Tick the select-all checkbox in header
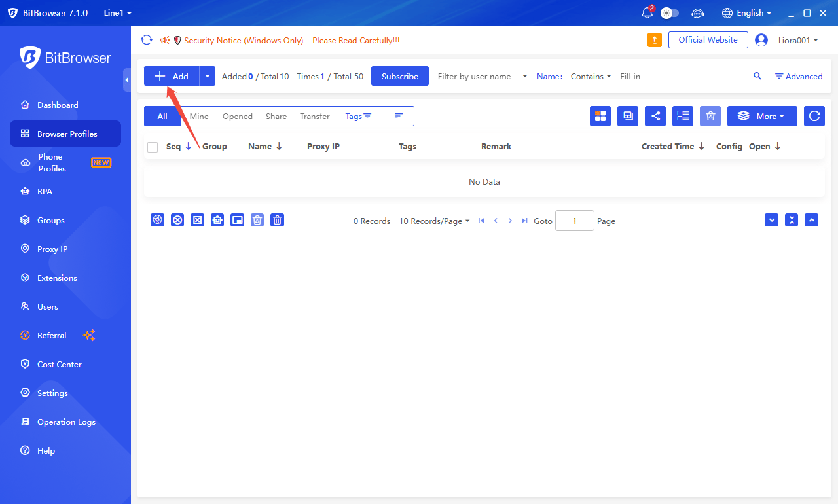This screenshot has width=838, height=504. point(153,147)
